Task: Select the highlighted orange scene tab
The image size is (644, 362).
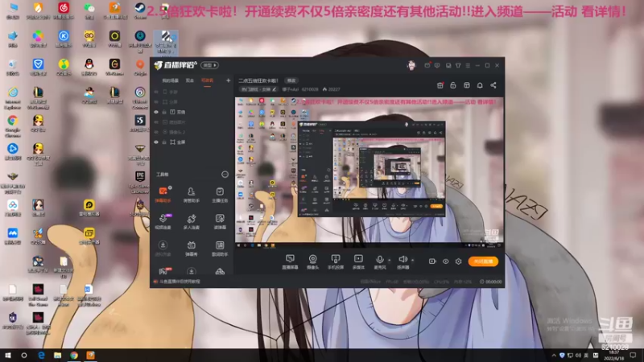Action: (208, 80)
